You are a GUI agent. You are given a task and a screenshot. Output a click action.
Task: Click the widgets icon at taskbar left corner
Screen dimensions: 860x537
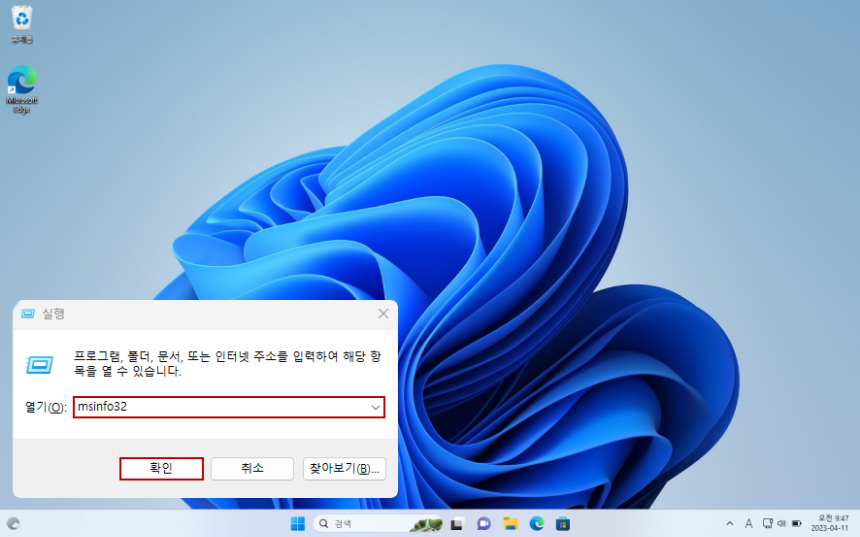14,524
